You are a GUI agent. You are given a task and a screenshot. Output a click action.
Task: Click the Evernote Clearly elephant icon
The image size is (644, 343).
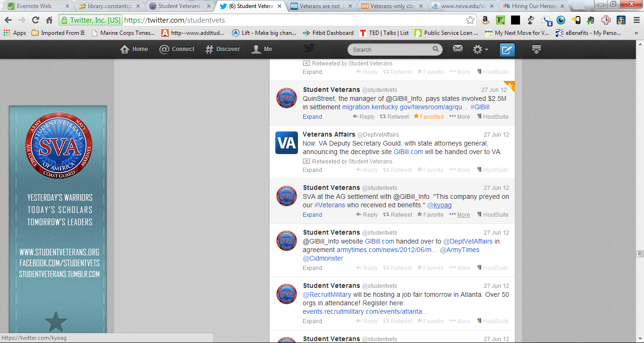coord(591,20)
